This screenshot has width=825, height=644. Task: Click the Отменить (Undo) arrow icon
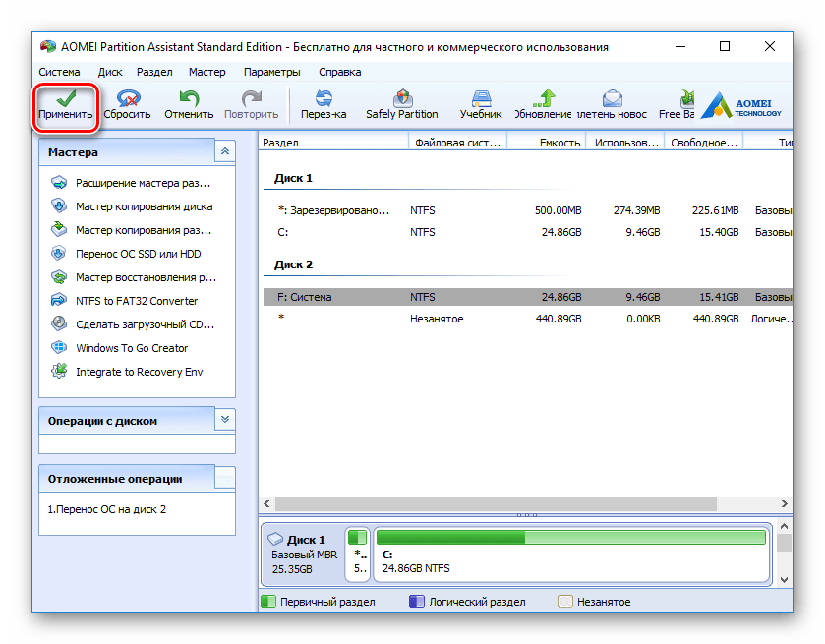pos(189,98)
